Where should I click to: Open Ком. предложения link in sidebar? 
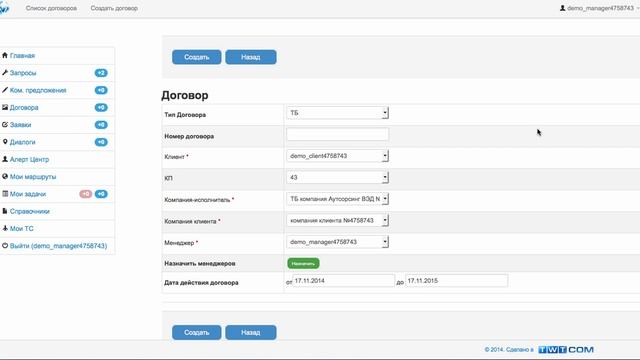tap(38, 90)
